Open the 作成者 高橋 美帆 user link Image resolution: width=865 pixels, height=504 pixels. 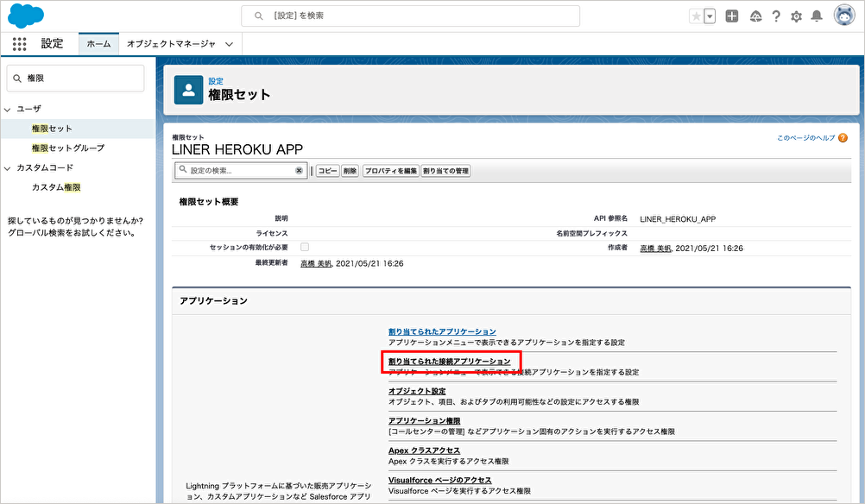pos(655,249)
